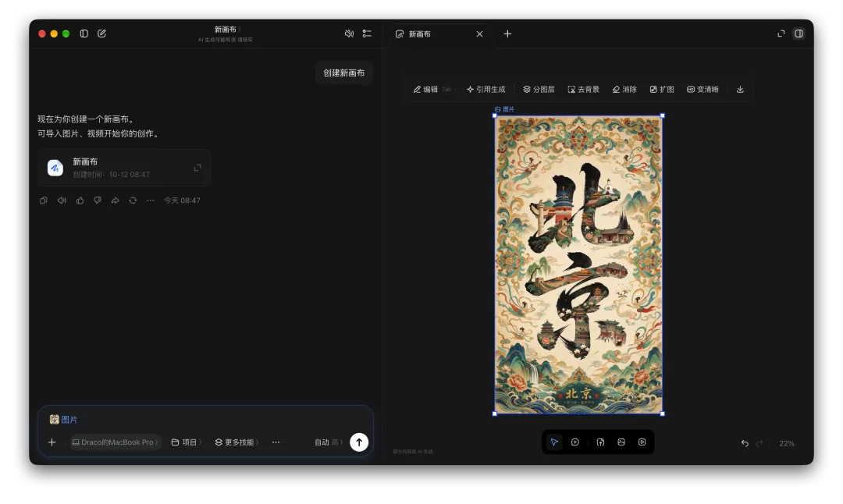Apply 变清晰 HD enhance tool
The image size is (843, 504).
(x=702, y=89)
